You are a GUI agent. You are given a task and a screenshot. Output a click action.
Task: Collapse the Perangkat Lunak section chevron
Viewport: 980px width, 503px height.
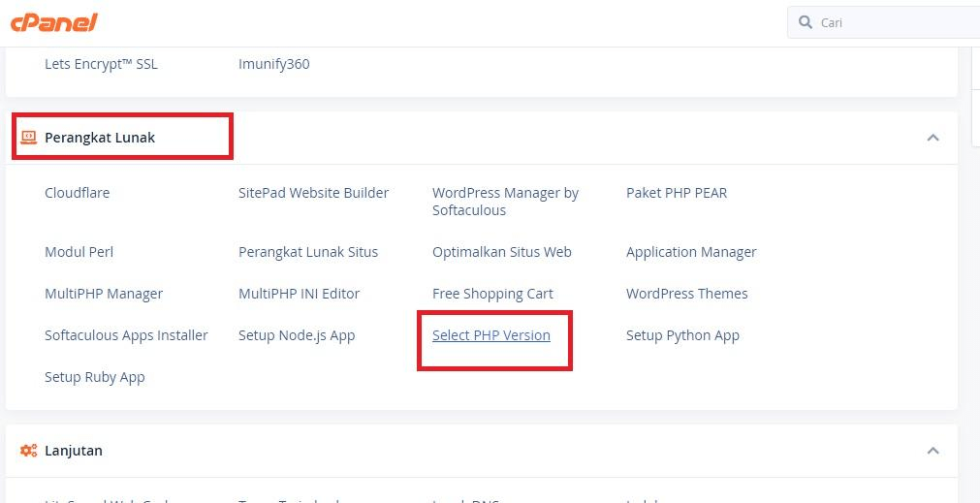(x=933, y=138)
